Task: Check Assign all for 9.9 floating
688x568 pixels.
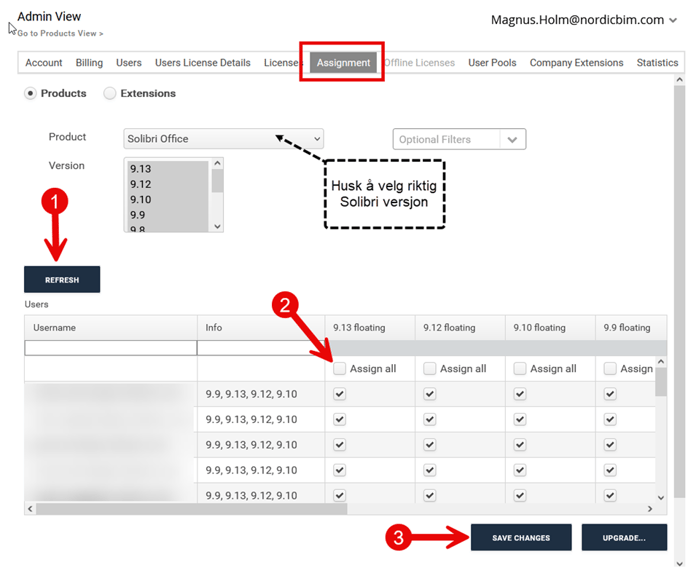Action: click(610, 368)
